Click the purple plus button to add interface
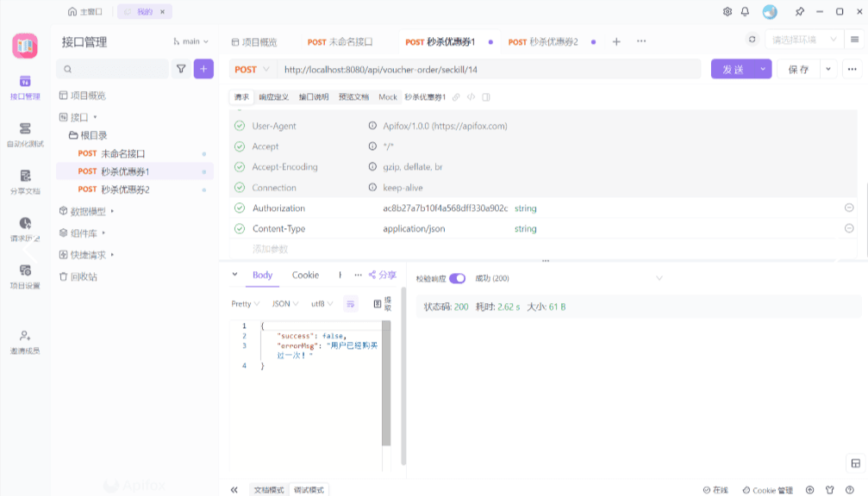Screen dimensions: 868x496 point(203,69)
